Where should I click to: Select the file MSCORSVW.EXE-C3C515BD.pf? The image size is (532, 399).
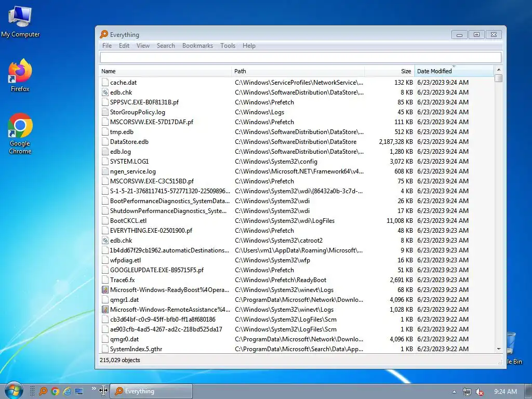152,181
